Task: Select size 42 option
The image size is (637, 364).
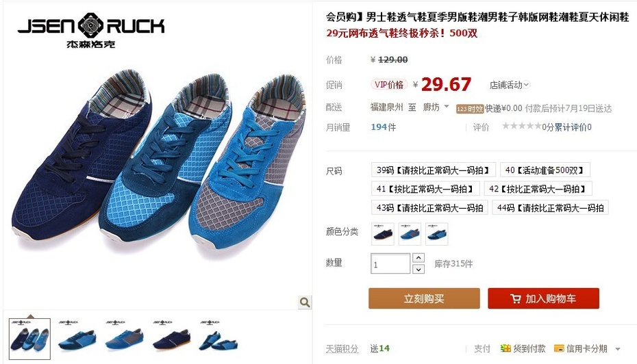Action: (x=538, y=189)
